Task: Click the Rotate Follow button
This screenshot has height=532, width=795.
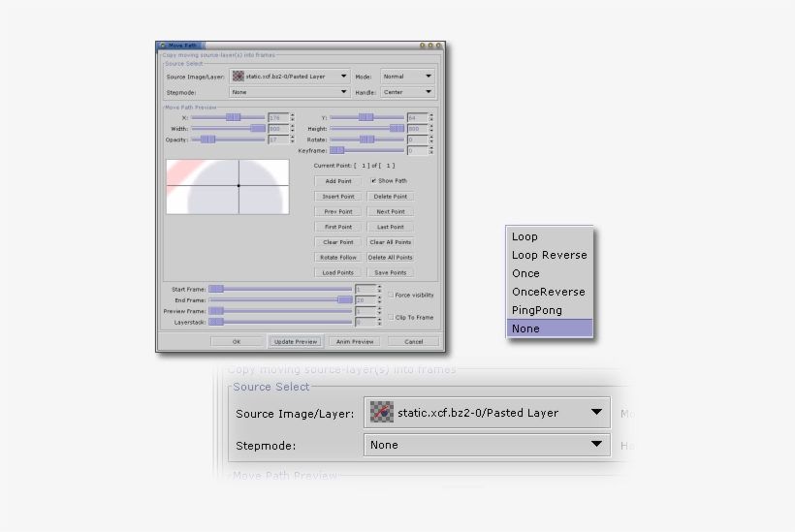Action: click(337, 257)
